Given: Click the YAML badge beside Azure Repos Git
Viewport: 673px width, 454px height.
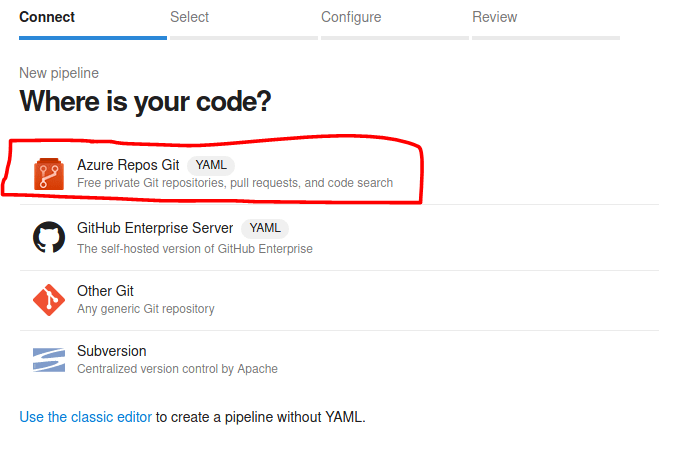Looking at the screenshot, I should point(211,165).
